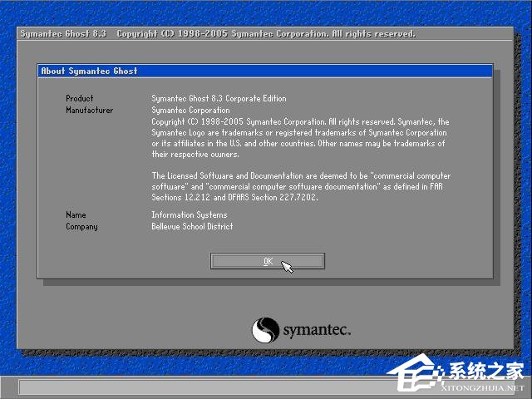Click the mouse cursor arrow beside OK
532x399 pixels.
click(x=287, y=266)
